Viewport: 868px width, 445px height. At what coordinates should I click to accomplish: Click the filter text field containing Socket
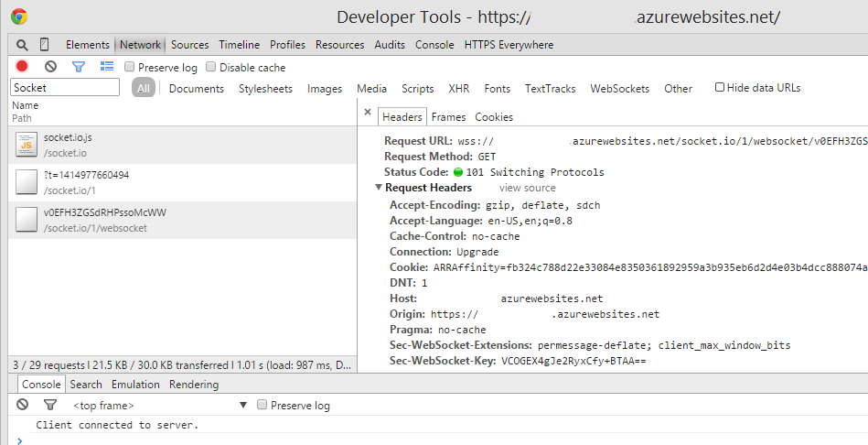65,88
